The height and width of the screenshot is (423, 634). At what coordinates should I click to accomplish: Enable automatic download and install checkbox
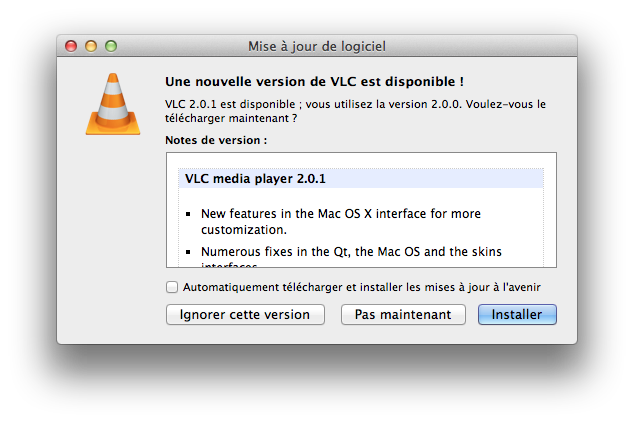pyautogui.click(x=172, y=287)
